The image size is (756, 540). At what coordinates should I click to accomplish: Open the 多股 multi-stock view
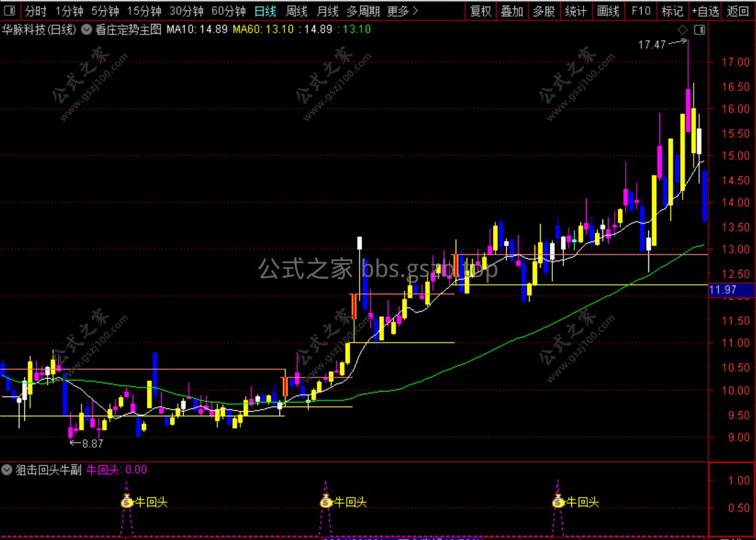544,11
